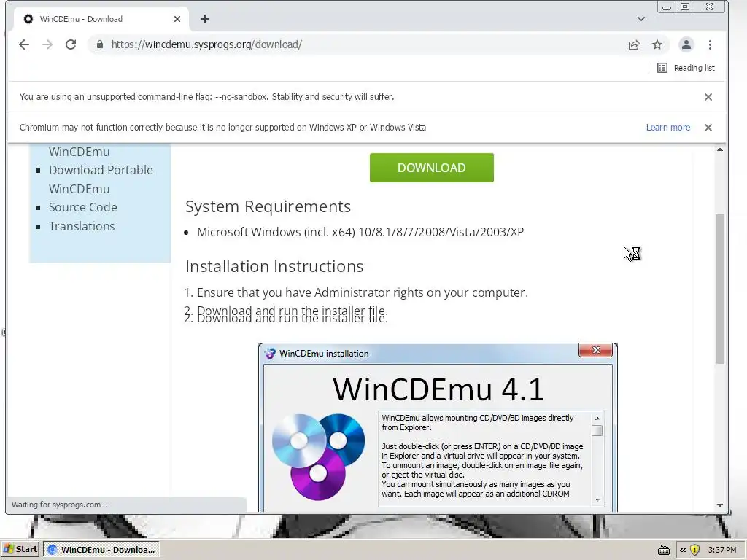Image resolution: width=747 pixels, height=560 pixels.
Task: Dismiss the Windows XP unsupported warning
Action: (x=708, y=128)
